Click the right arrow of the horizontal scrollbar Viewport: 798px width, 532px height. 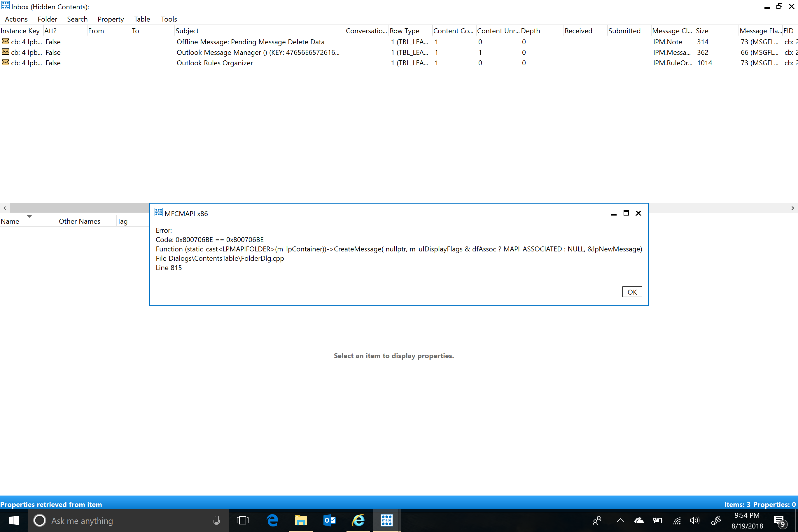[x=793, y=208]
